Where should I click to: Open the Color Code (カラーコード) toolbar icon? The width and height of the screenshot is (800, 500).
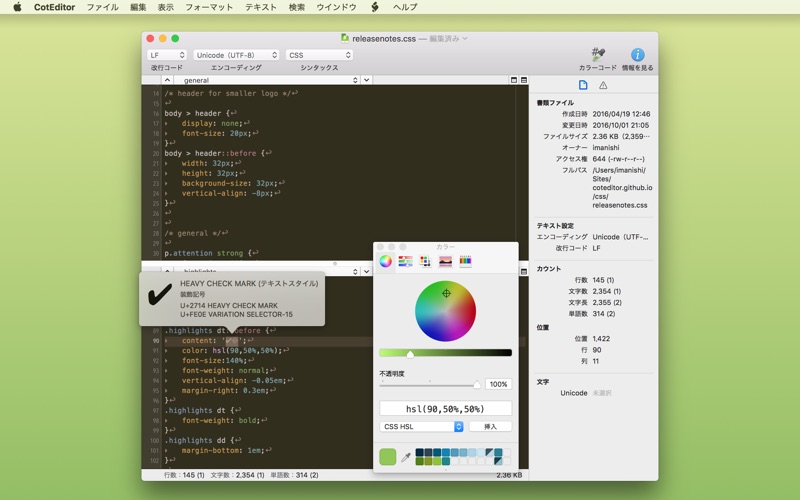598,54
